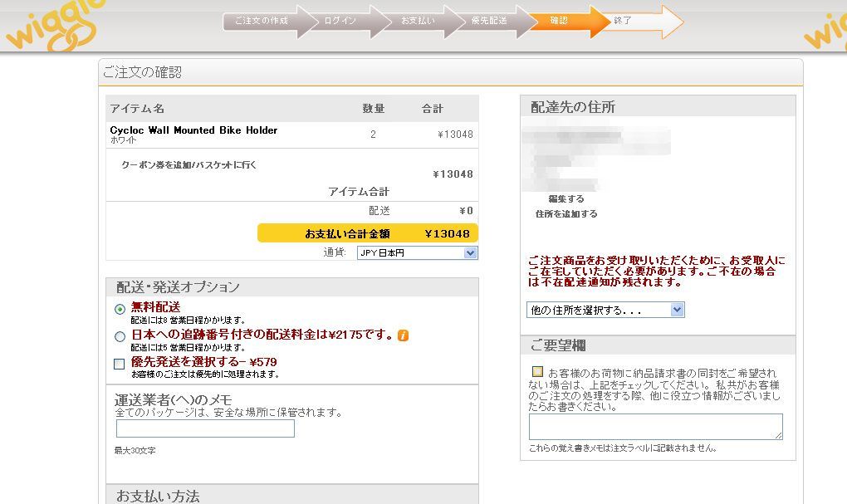Click the 住所を追加する add address link

566,214
